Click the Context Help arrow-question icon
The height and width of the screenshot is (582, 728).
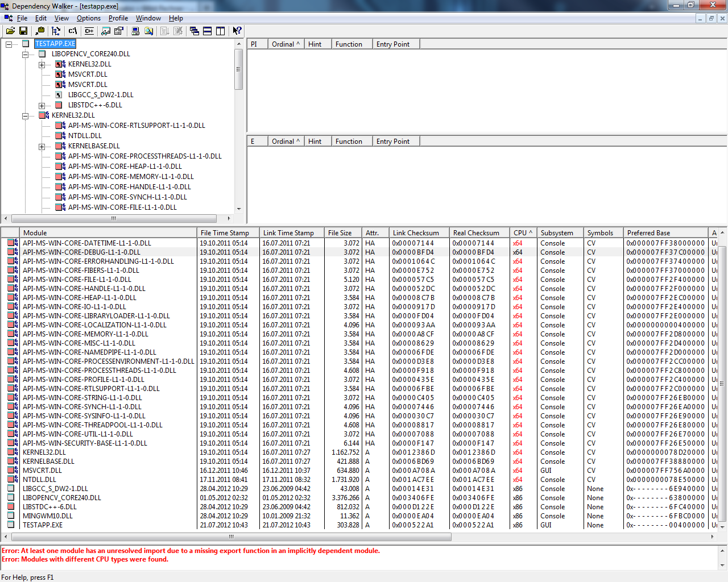(x=237, y=31)
